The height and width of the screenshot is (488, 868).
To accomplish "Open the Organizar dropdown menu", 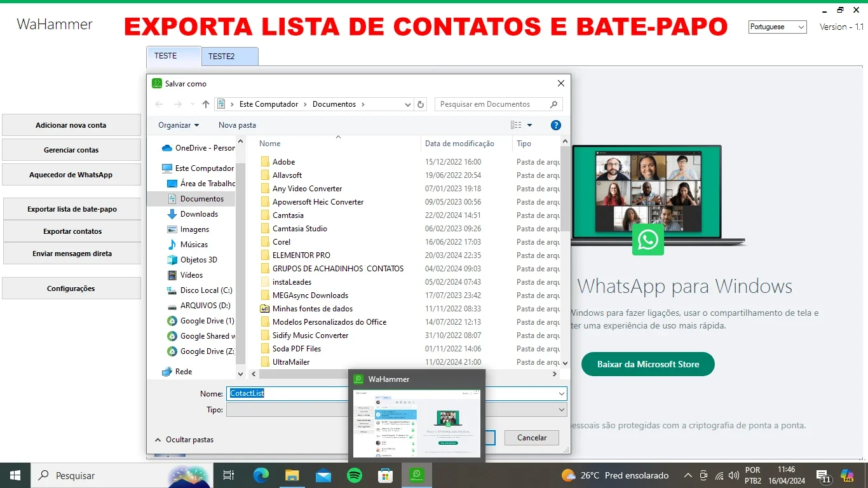I will point(179,125).
